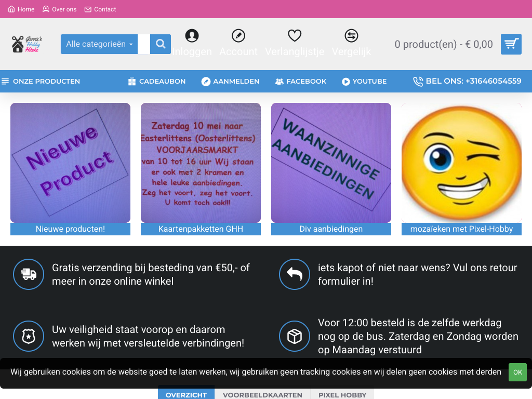
Task: Open the Cadeaubon menu item
Action: 156,82
